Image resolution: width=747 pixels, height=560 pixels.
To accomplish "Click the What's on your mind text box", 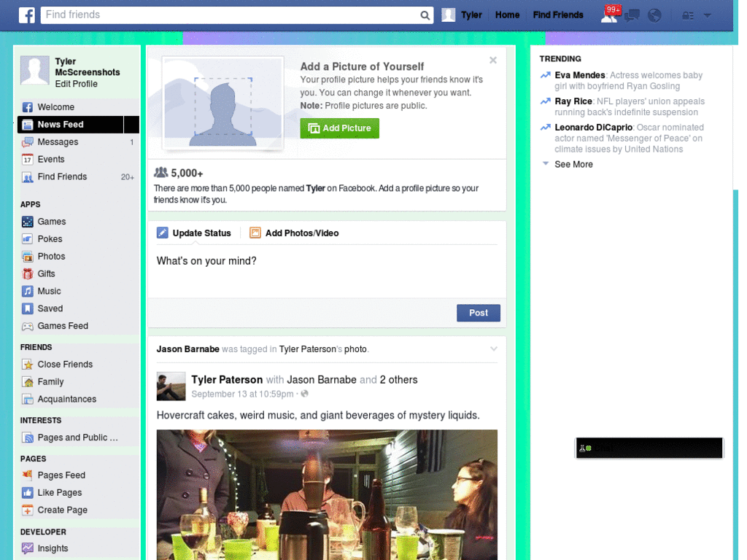I will (x=327, y=272).
